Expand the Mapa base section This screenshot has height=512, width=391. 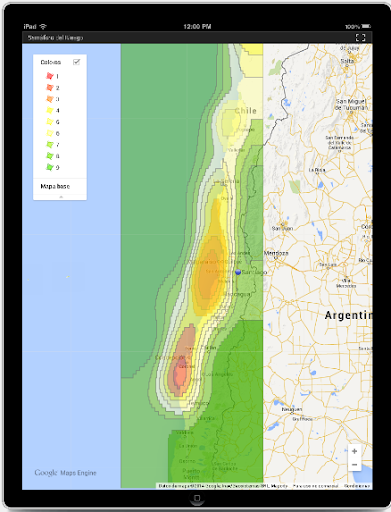[x=55, y=186]
